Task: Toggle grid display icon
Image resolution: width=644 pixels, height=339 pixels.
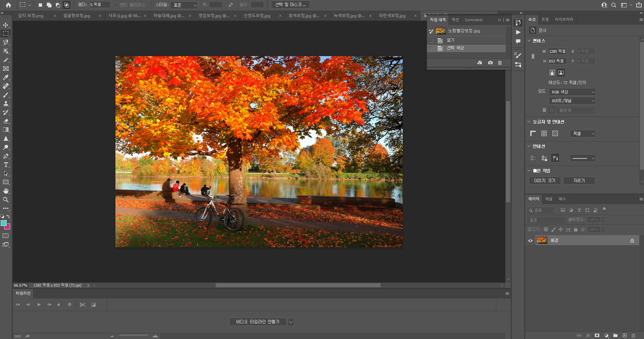Action: point(544,133)
